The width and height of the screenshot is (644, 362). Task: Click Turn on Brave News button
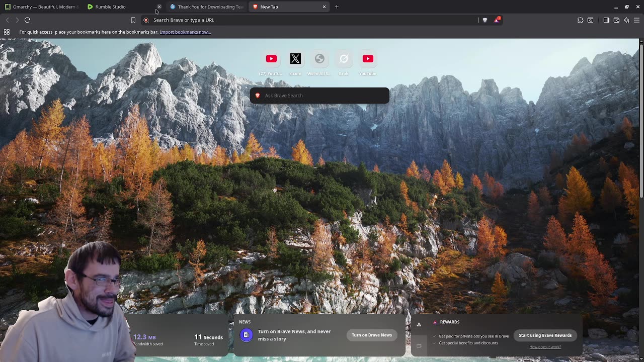(x=372, y=335)
